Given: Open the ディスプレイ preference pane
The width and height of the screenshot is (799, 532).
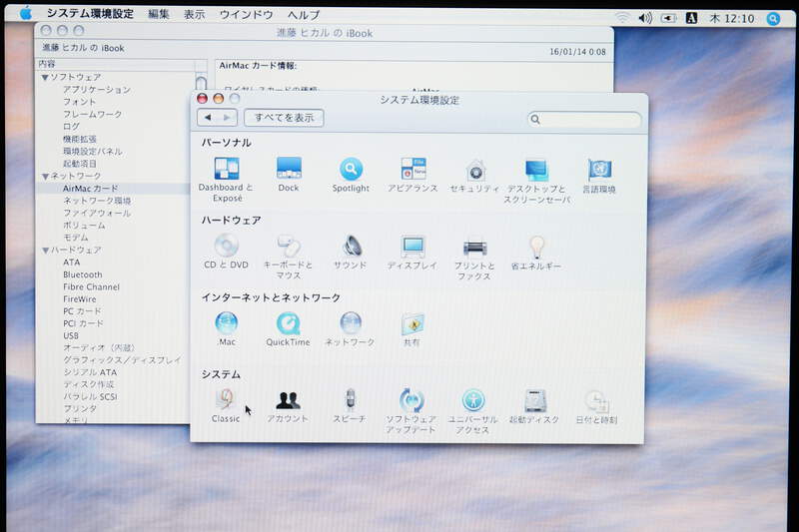Looking at the screenshot, I should tap(412, 252).
